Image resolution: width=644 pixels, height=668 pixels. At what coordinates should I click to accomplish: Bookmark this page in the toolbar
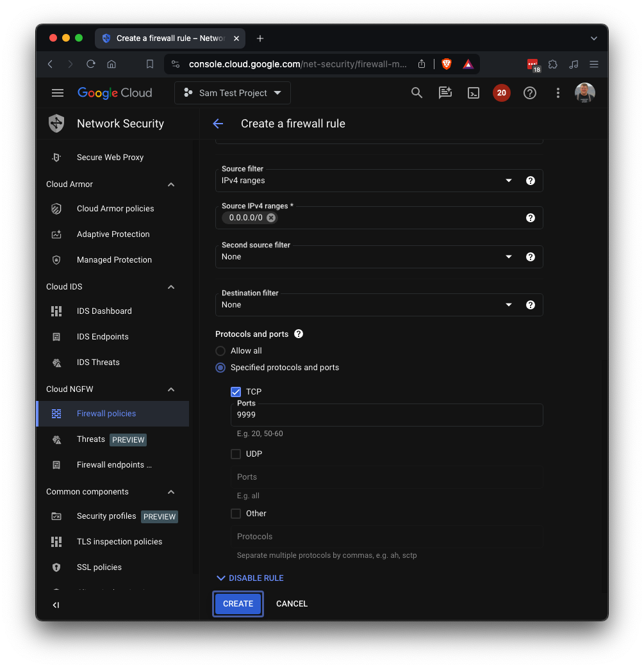(x=149, y=64)
